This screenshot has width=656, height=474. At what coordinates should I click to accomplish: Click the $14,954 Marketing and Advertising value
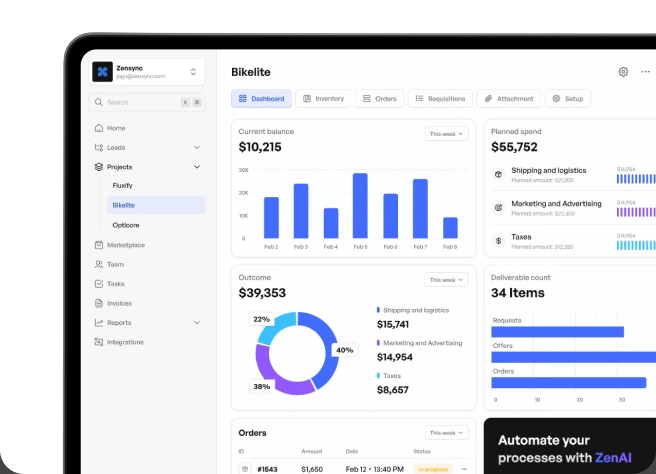395,357
